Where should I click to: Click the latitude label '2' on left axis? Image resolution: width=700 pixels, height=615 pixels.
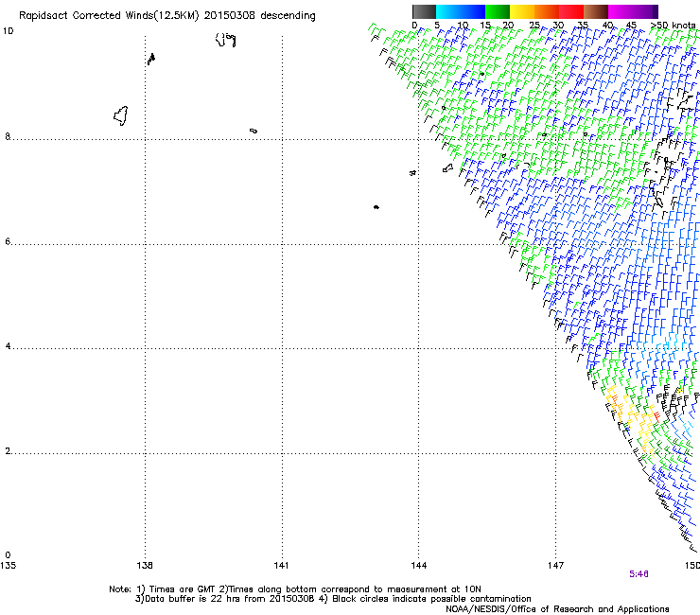click(8, 451)
